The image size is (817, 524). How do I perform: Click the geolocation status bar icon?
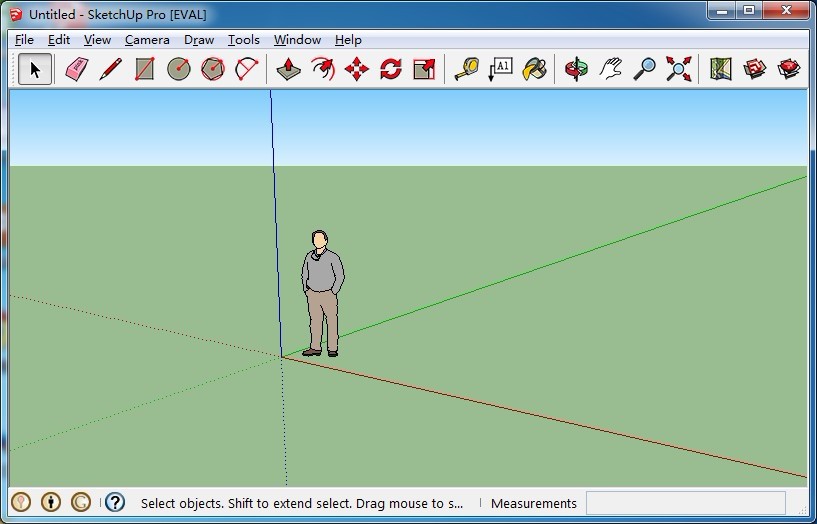point(21,503)
